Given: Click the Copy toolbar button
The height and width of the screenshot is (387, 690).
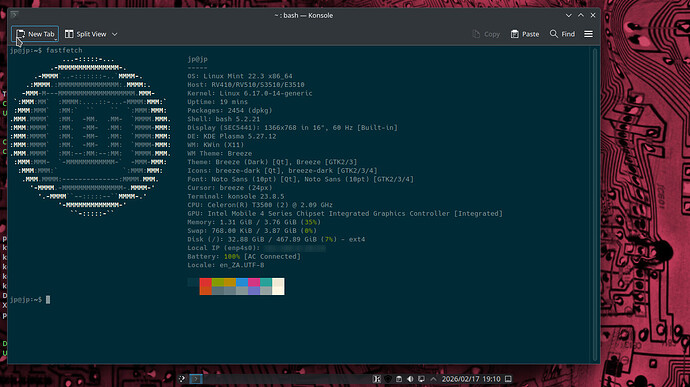Looking at the screenshot, I should click(486, 34).
